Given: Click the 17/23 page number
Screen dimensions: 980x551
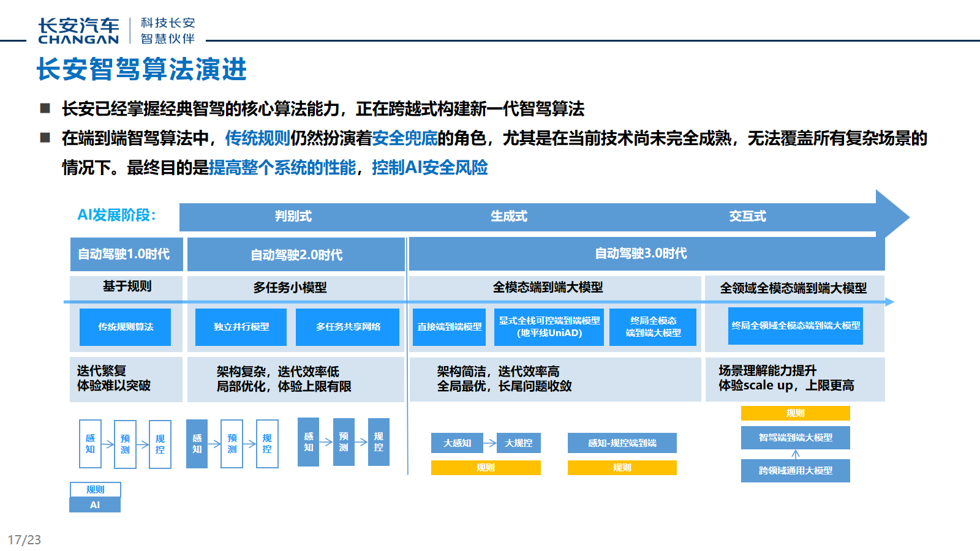Looking at the screenshot, I should pos(24,540).
